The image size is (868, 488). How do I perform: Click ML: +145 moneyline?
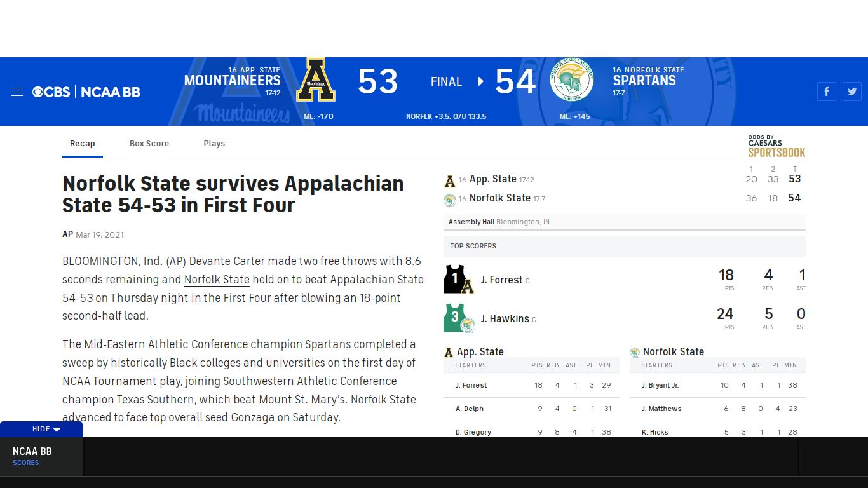click(574, 116)
